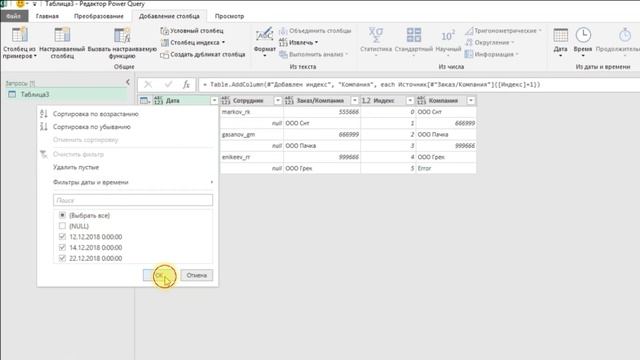
Task: Click Merge Columns (Объединить столбцы)
Action: [x=315, y=31]
